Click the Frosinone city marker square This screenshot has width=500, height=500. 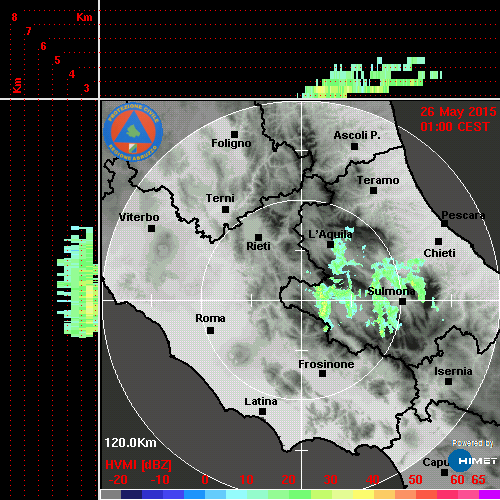click(x=322, y=374)
